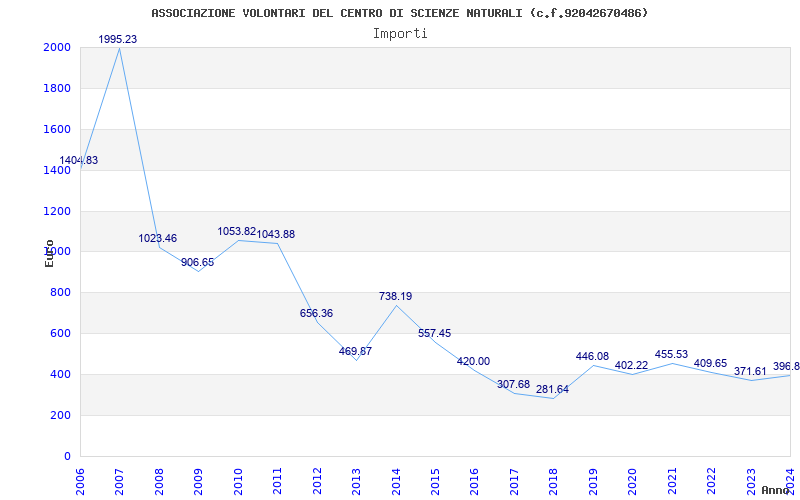Select the 2010 x-axis year label
Viewport: 800px width, 500px height.
coord(238,482)
